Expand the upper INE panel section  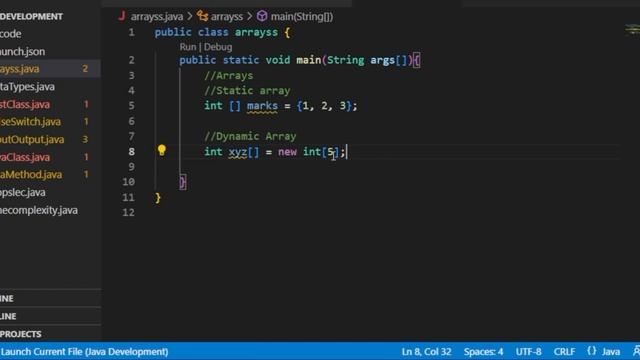coord(51,298)
